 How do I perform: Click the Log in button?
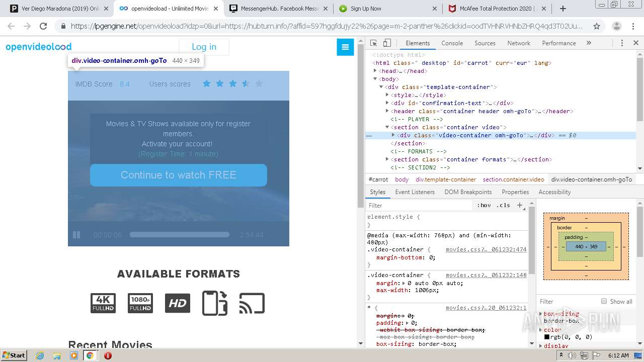(x=204, y=47)
